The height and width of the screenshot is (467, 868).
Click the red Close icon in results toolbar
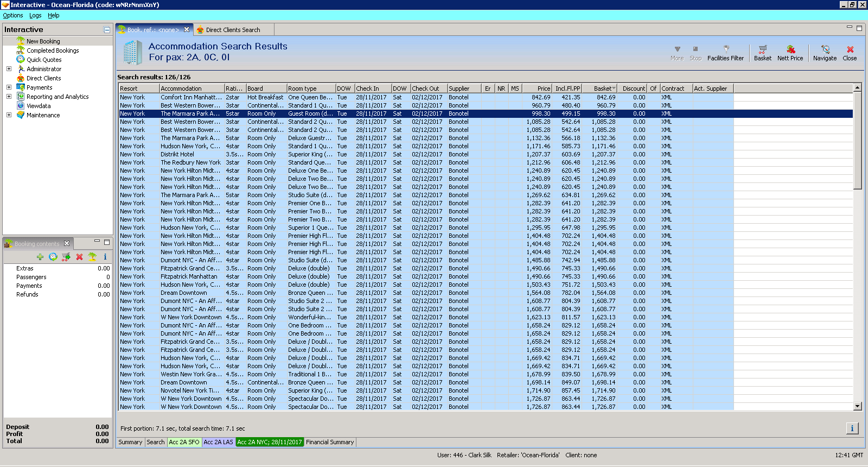(850, 53)
